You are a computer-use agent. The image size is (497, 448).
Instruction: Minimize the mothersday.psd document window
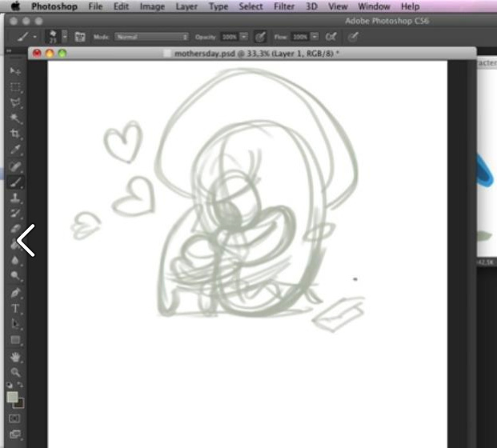[x=50, y=54]
